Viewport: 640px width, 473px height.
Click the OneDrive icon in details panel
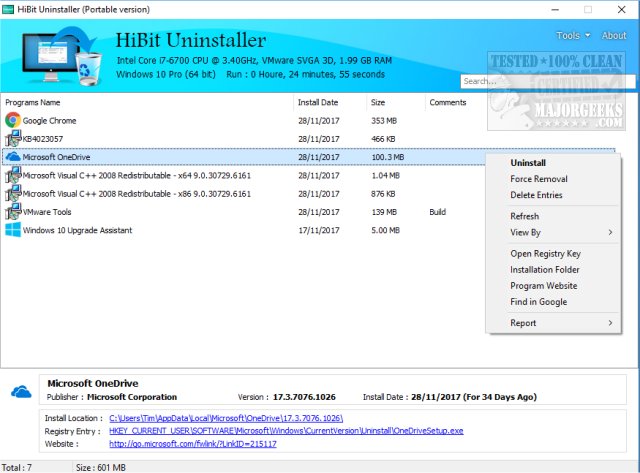pos(21,392)
